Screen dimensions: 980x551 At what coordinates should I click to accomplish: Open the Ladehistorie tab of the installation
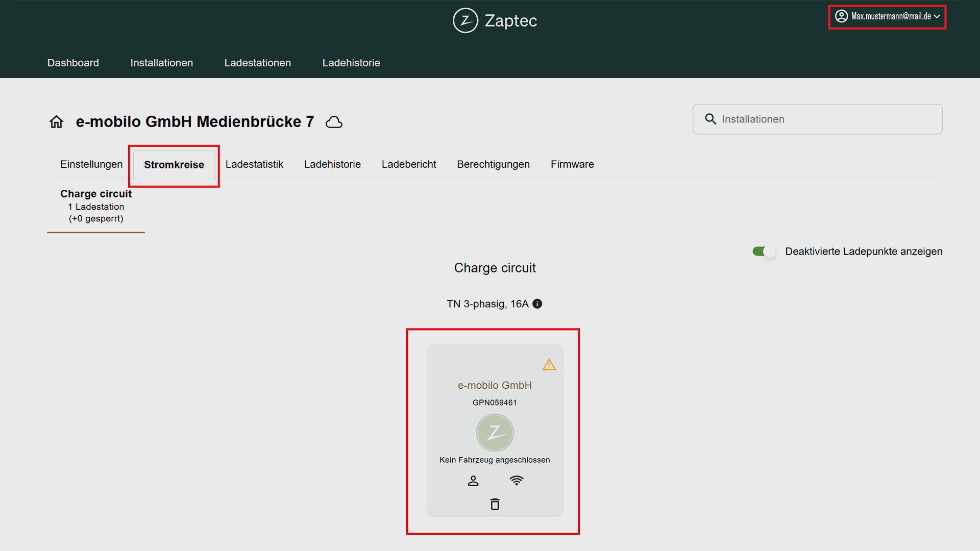332,164
